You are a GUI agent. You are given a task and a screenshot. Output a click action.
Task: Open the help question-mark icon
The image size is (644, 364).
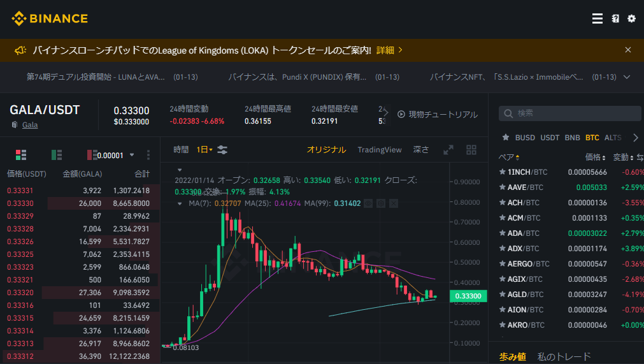(x=615, y=18)
